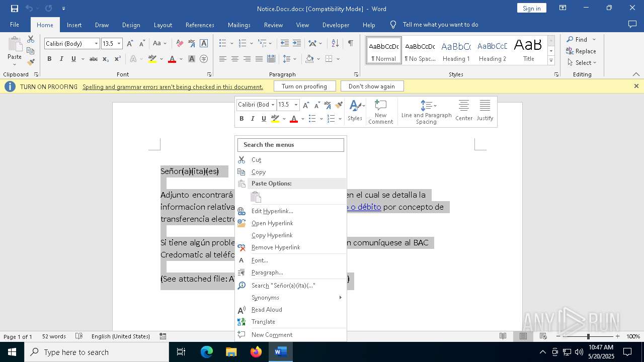The image size is (644, 362).
Task: Adjust the zoom slider in status bar
Action: pos(588,336)
